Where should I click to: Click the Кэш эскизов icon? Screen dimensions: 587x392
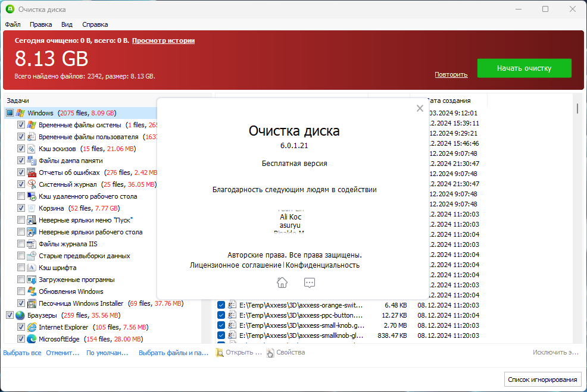click(32, 149)
